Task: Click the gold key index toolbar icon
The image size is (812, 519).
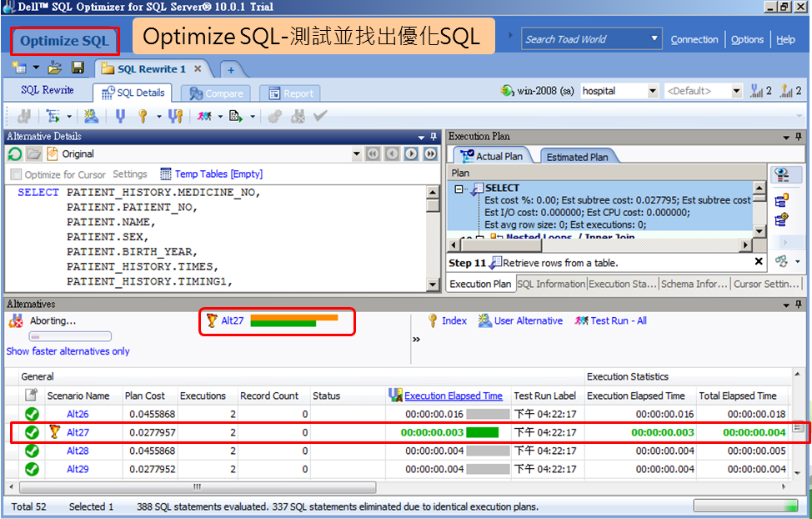Action: pyautogui.click(x=143, y=116)
